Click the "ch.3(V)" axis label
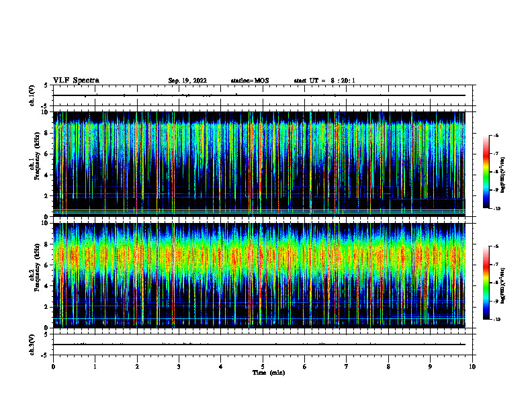Viewport: 532px width, 411px height. point(32,345)
